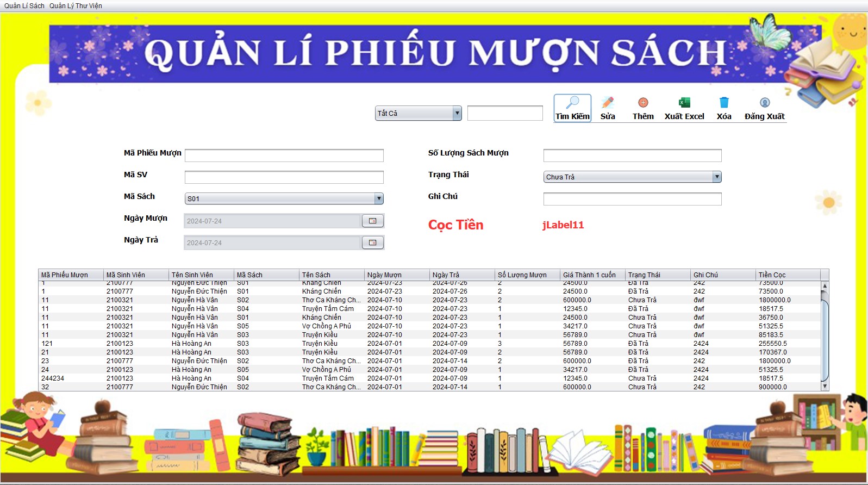Sort by Tên Sách column header
Screen dimensions: 868x485
pos(332,275)
